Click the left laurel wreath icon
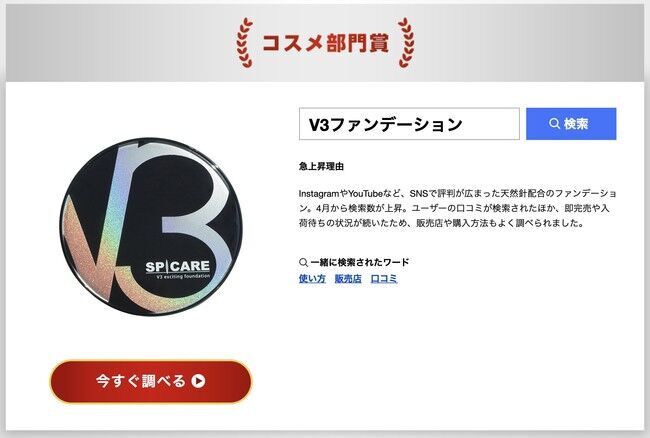Image resolution: width=650 pixels, height=438 pixels. pos(245,43)
